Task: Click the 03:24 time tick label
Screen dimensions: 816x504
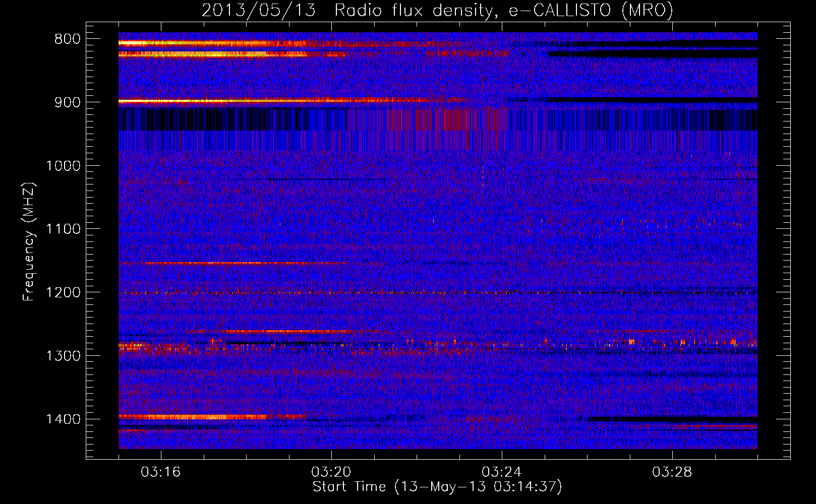Action: tap(502, 472)
